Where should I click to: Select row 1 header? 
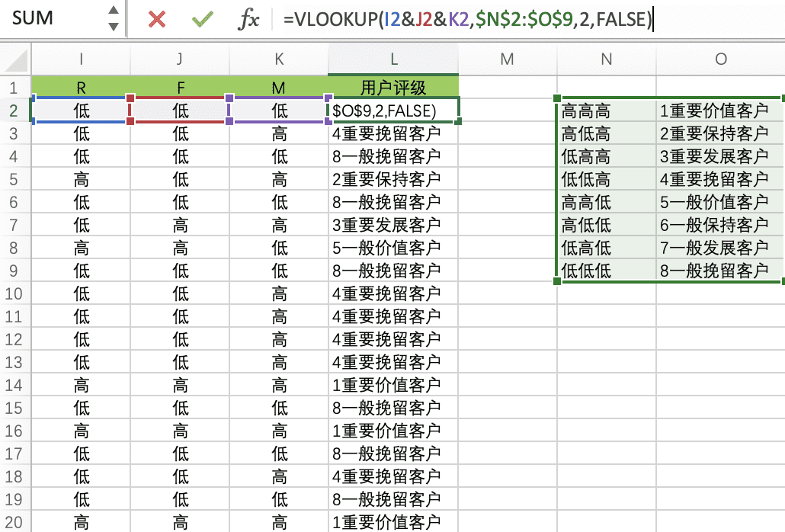tap(15, 88)
